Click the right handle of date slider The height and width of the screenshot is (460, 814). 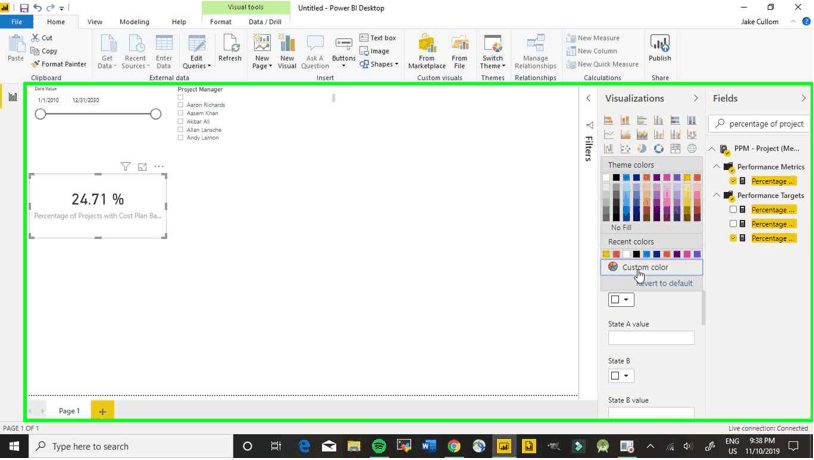tap(155, 114)
